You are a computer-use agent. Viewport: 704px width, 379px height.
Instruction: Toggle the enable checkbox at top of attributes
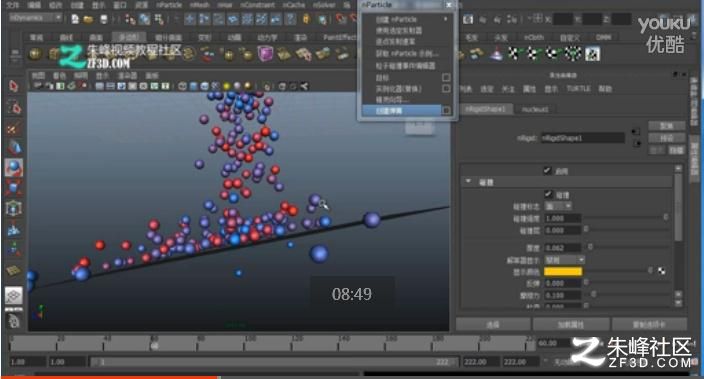pyautogui.click(x=547, y=171)
